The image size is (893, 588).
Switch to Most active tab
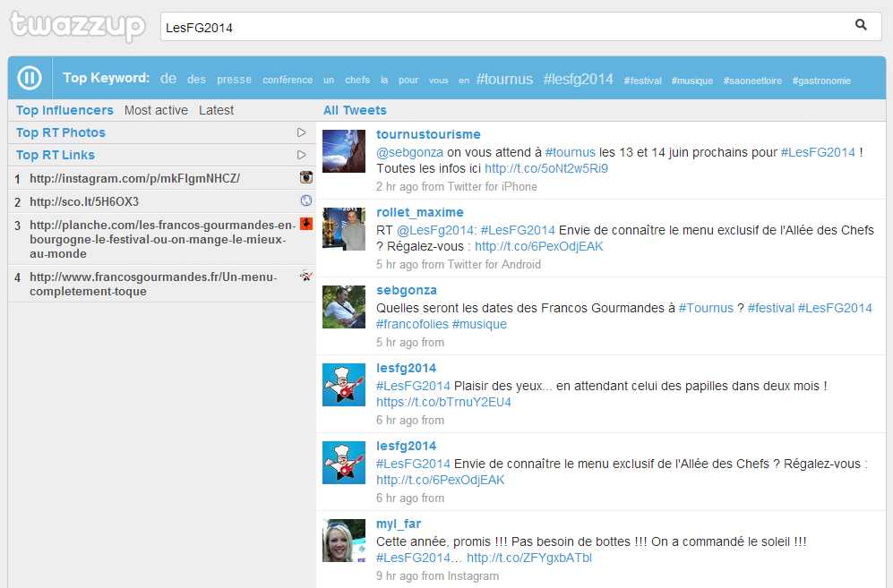(x=156, y=110)
